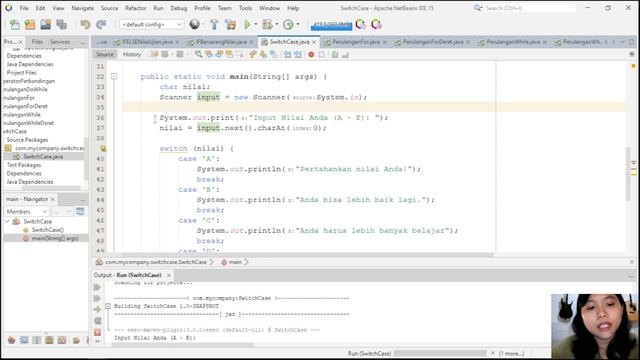The height and width of the screenshot is (360, 640).
Task: Select SwitchCase.java in Projects tree
Action: (43, 156)
